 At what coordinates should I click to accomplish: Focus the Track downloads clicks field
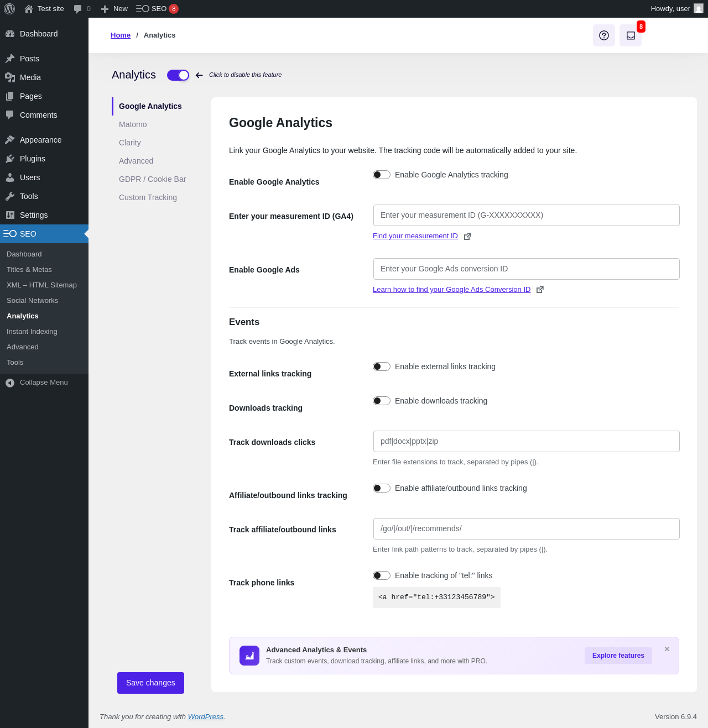(x=527, y=442)
